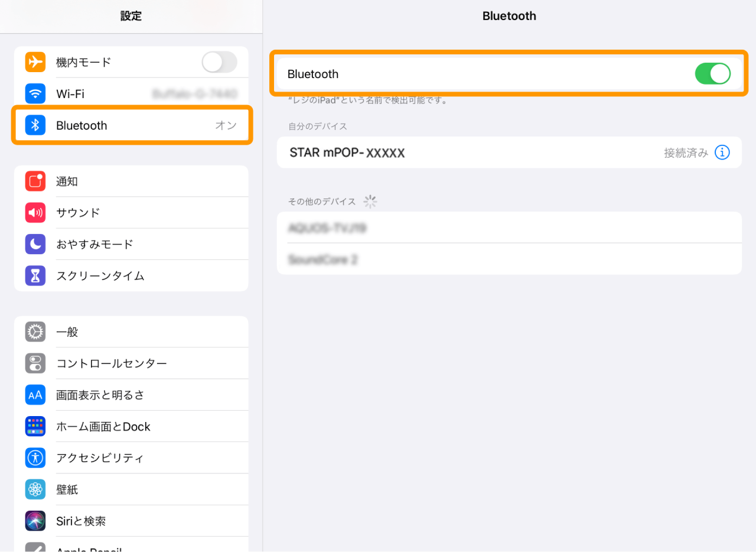Click the spinning indicator next to その他のデバイス

click(370, 201)
